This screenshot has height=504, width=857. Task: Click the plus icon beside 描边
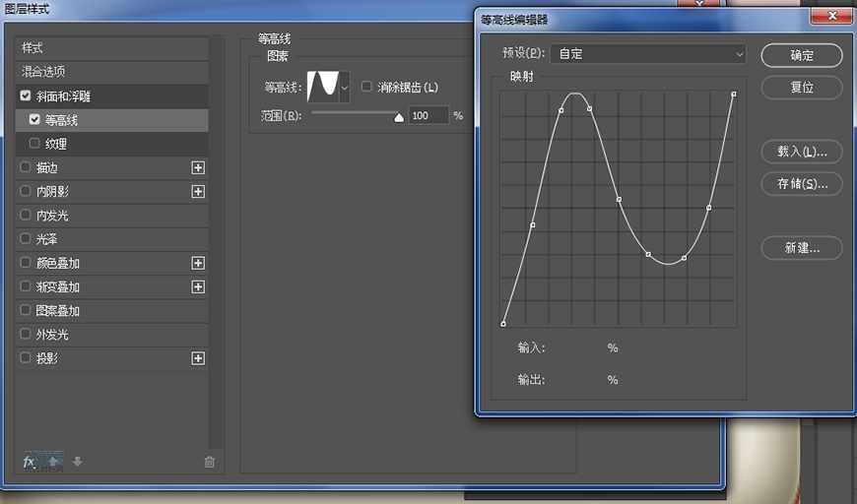198,168
